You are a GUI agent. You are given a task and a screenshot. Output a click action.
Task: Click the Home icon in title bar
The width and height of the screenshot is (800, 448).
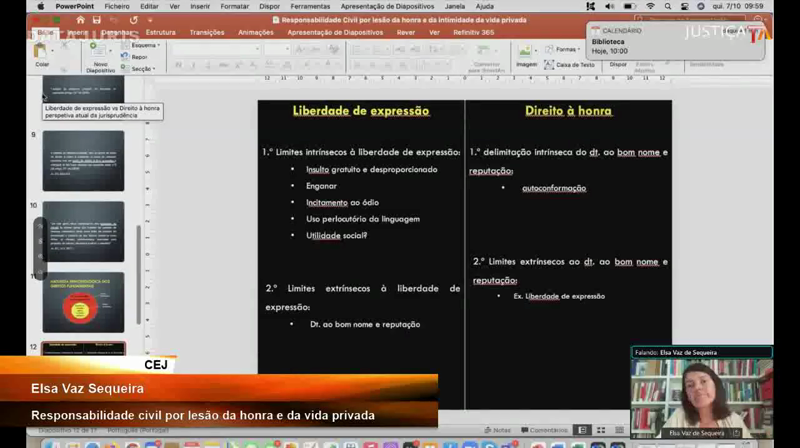81,19
